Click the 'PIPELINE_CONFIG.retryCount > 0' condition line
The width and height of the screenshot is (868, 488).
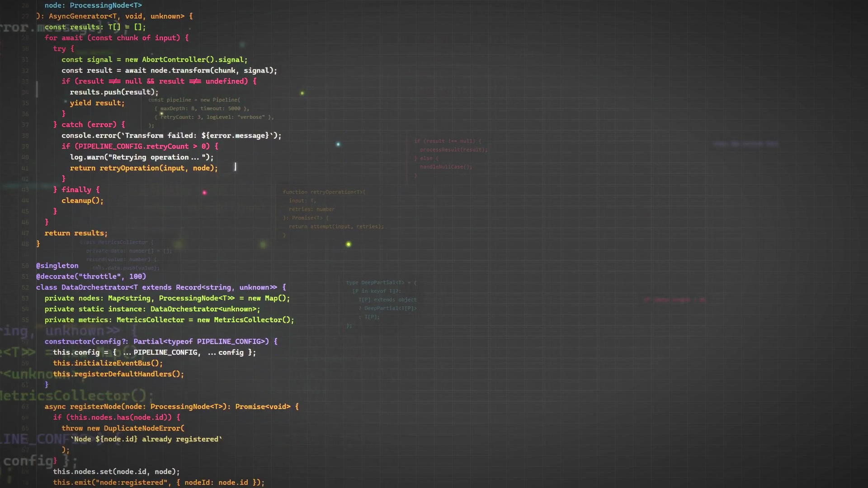(140, 146)
